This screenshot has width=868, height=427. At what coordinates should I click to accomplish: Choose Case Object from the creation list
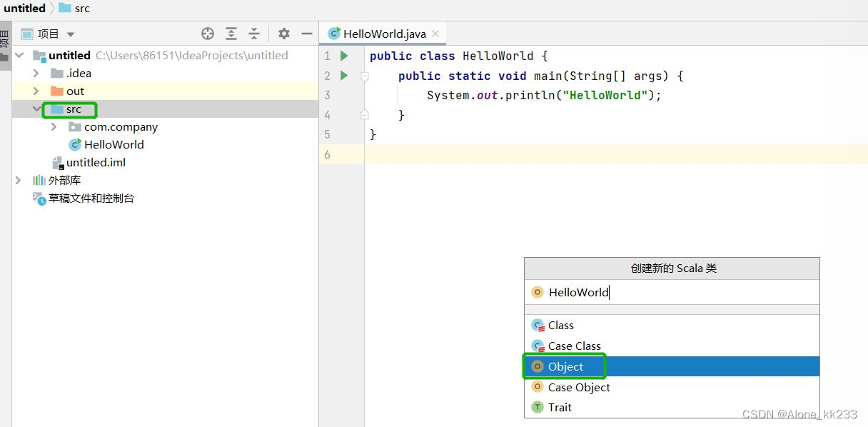pos(578,387)
